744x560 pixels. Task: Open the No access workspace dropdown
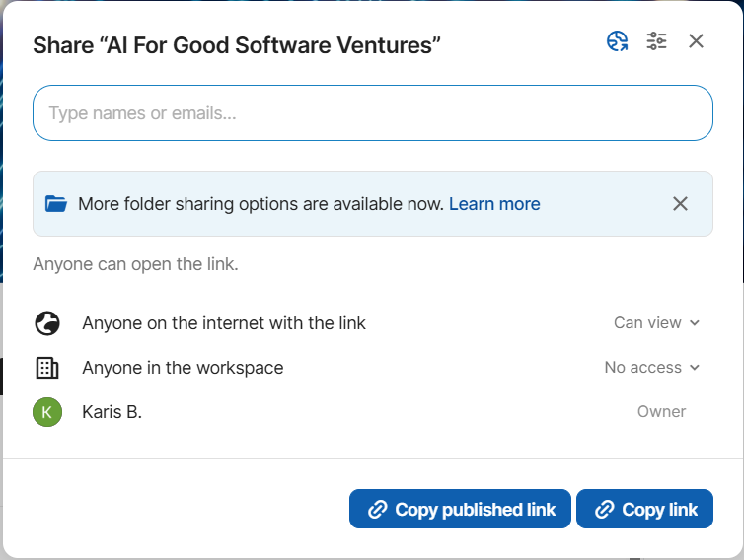[651, 368]
